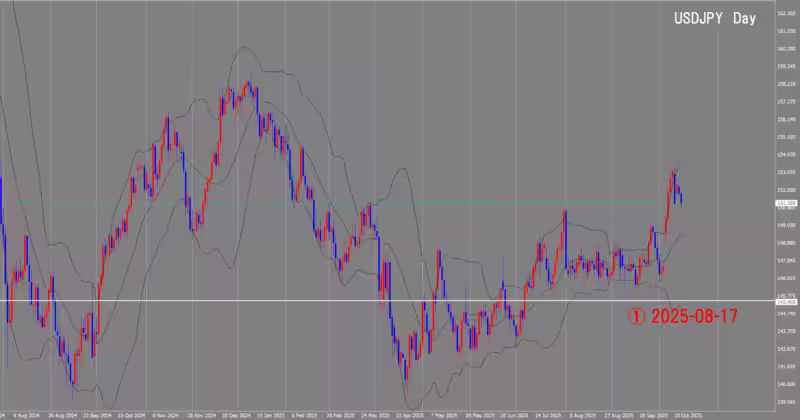
Task: Select upper Bollinger band above December 2024 peak
Action: point(240,46)
